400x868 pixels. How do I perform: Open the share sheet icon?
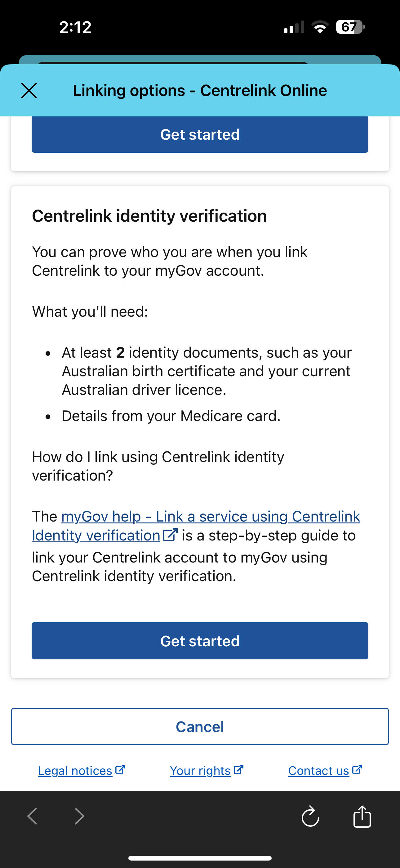pos(362,816)
